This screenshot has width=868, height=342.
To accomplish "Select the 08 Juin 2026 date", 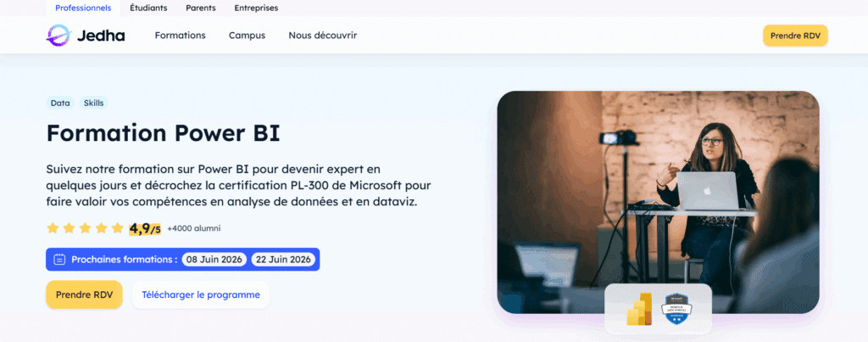I will [x=214, y=260].
